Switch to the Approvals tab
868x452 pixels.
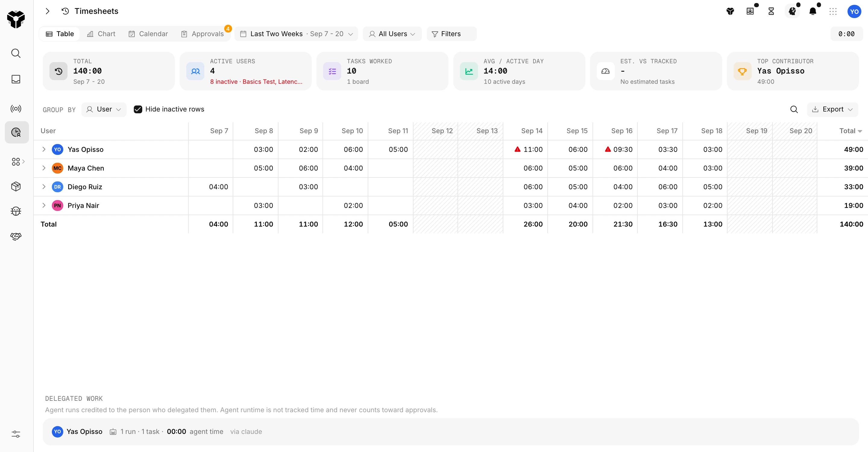(203, 34)
